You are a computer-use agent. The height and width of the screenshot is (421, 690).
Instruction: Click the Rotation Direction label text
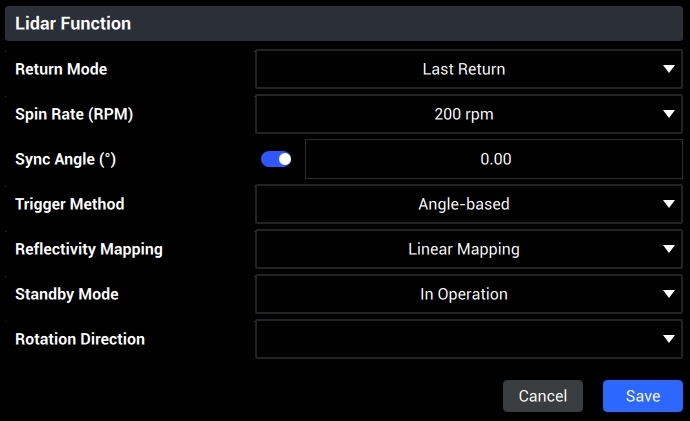coord(80,339)
